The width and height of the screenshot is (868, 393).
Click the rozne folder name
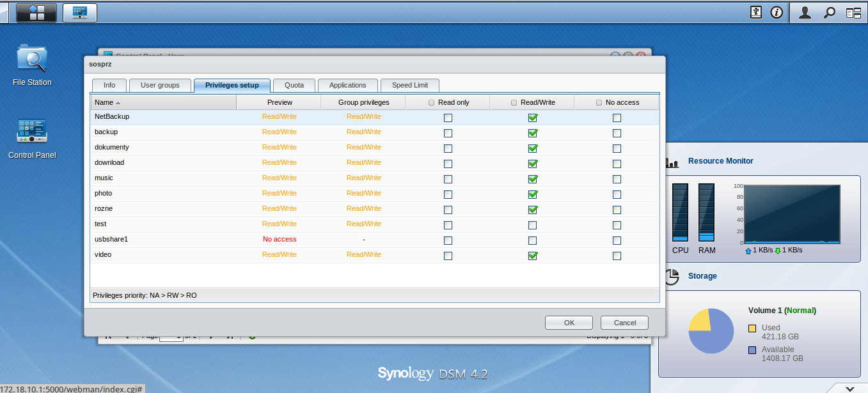point(104,209)
